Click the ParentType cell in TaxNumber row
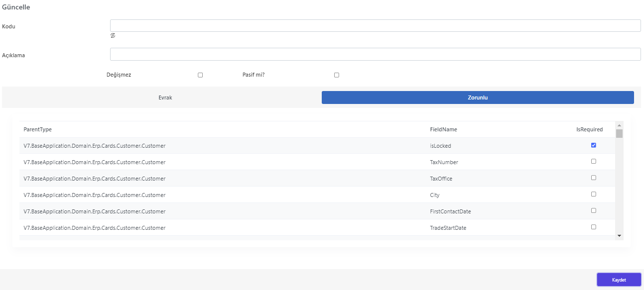The image size is (644, 290). point(95,162)
